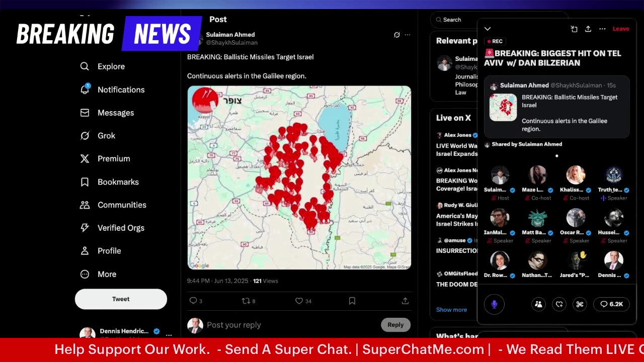This screenshot has width=644, height=362.
Task: Select speaker Truth_te... avatar in Space
Action: tap(614, 175)
